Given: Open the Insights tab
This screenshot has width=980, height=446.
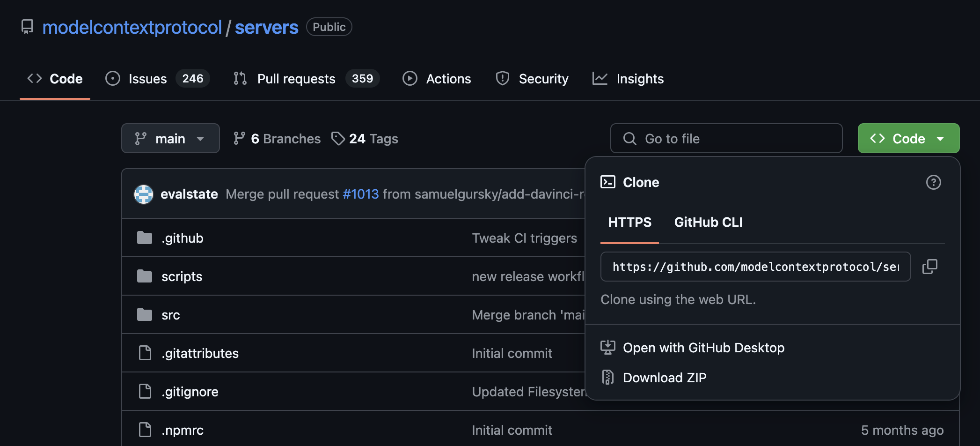Looking at the screenshot, I should (628, 79).
